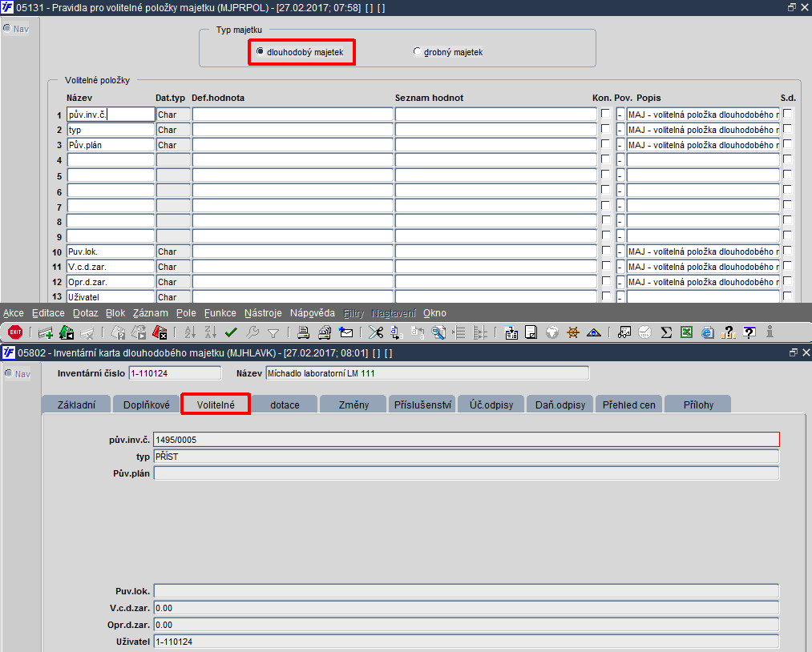Toggle S.d. checkbox for row 2 typ
Screen dimensions: 812x652
click(x=787, y=128)
